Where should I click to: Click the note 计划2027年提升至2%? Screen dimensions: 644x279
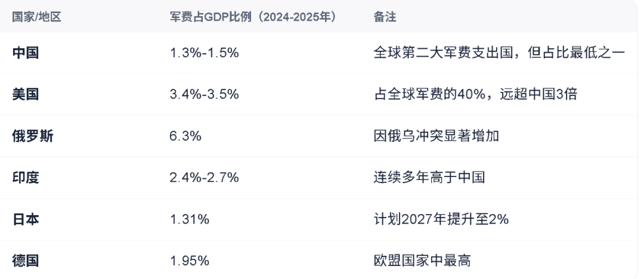pos(441,219)
